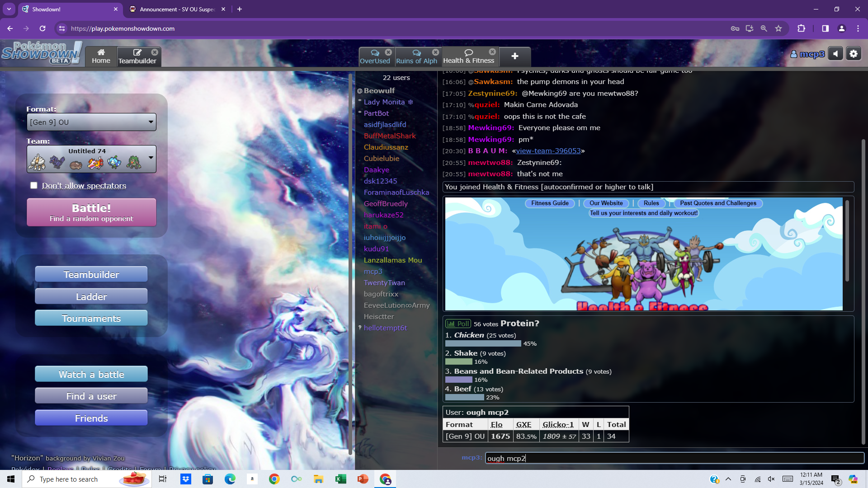Click Battle! find a random opponent
The image size is (868, 488).
(91, 212)
